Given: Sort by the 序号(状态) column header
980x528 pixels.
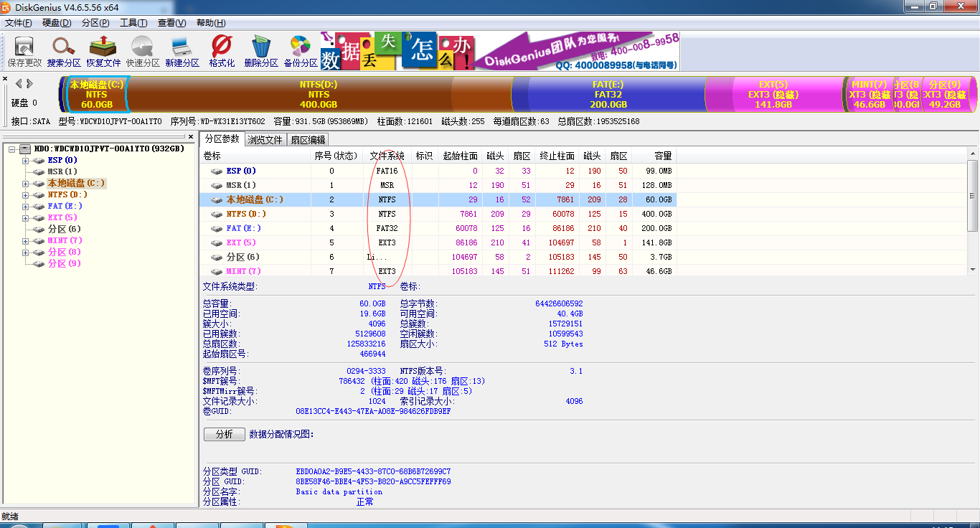Looking at the screenshot, I should point(336,156).
